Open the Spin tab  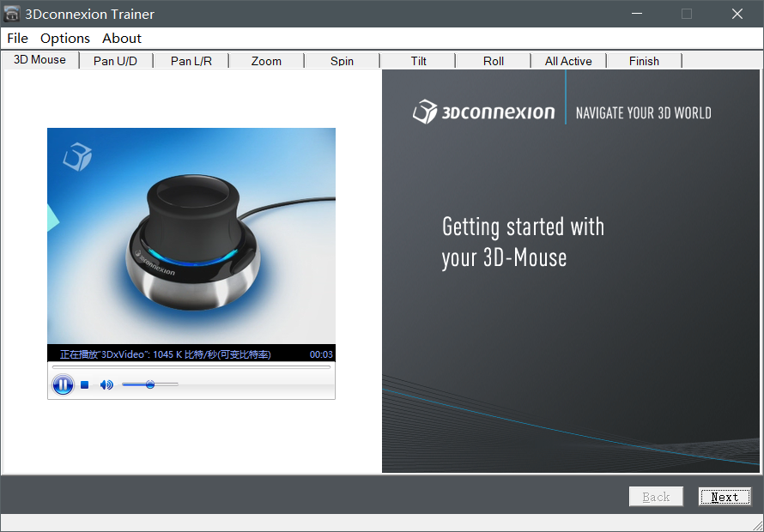click(342, 61)
